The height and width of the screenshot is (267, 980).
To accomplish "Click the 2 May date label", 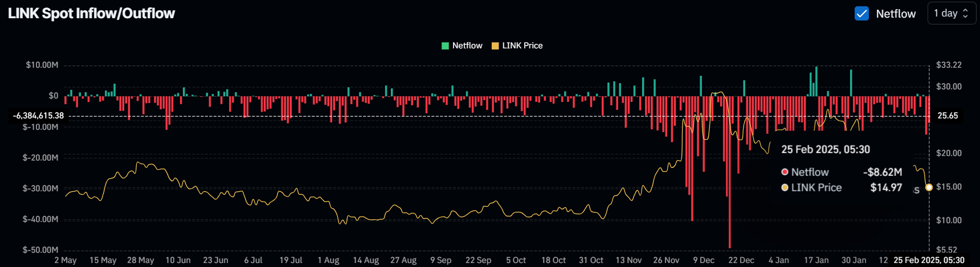I will [x=66, y=260].
